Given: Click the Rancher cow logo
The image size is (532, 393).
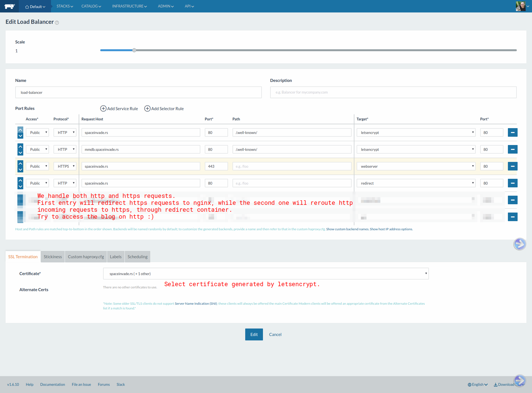Looking at the screenshot, I should click(x=9, y=6).
